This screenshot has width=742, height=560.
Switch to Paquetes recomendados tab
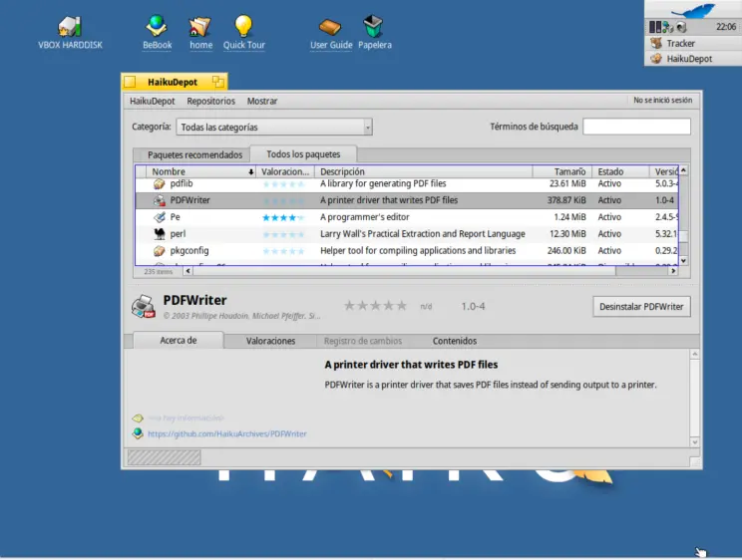pyautogui.click(x=194, y=154)
